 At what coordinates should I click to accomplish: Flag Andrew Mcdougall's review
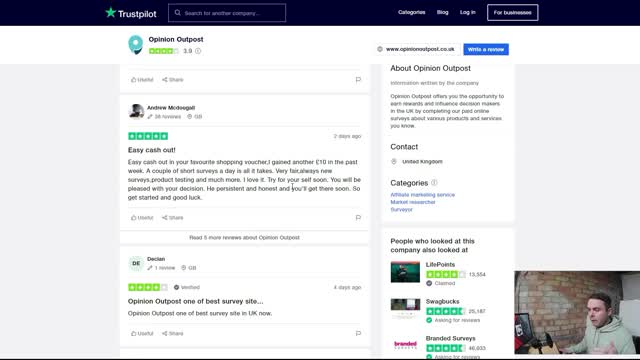click(x=358, y=218)
